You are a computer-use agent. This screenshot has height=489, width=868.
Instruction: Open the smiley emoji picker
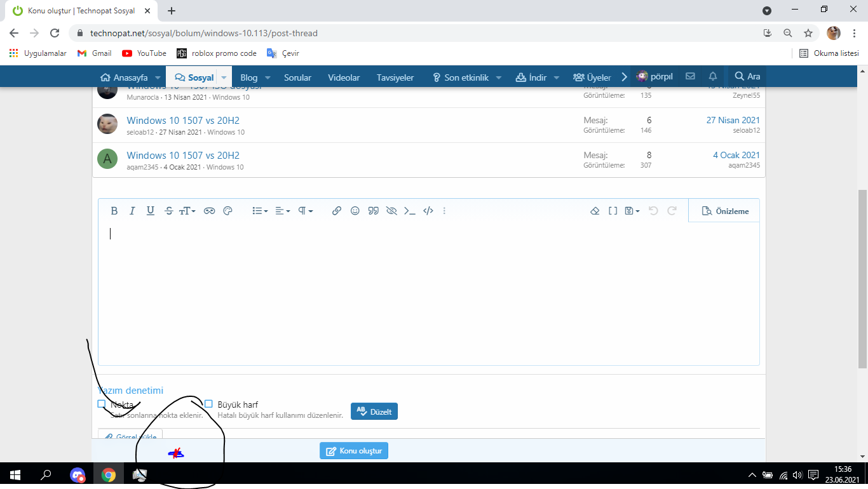coord(355,211)
